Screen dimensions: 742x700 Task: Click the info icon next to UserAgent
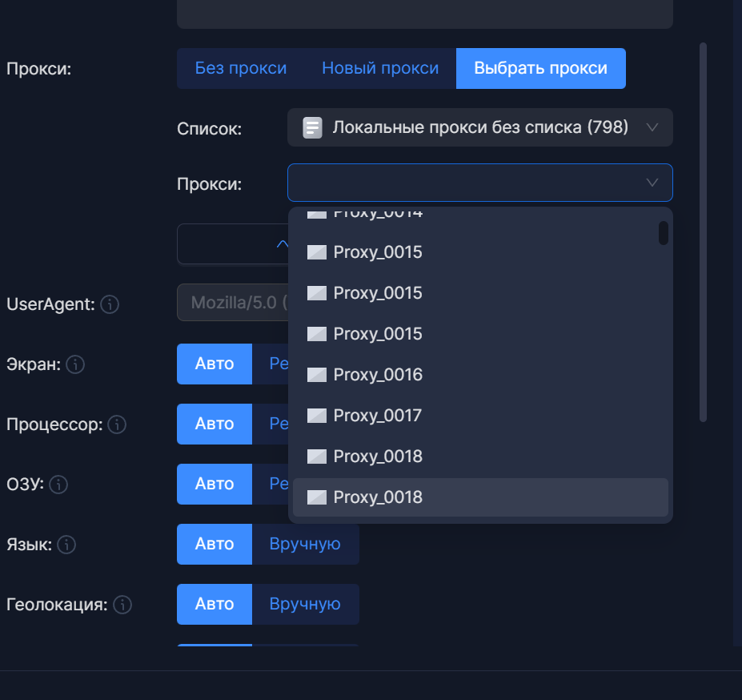pyautogui.click(x=110, y=304)
